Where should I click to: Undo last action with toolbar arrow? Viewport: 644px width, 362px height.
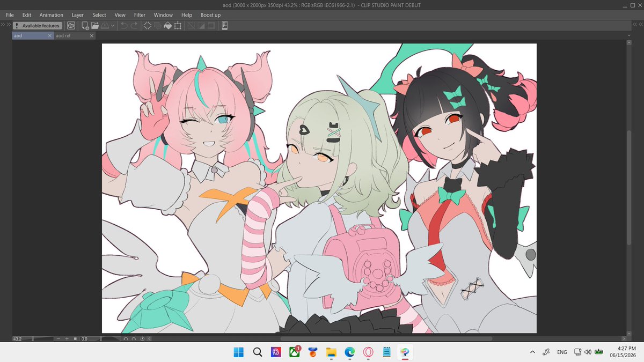[x=124, y=26]
